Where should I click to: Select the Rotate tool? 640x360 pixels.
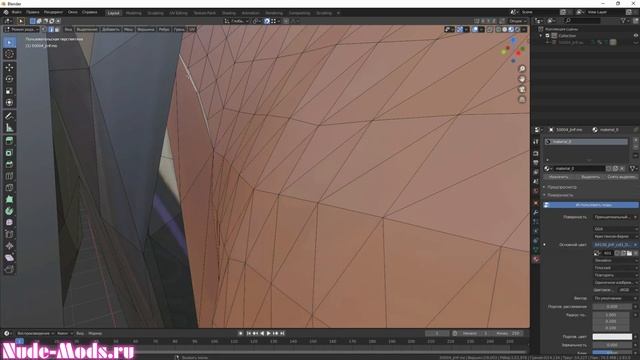click(x=9, y=79)
